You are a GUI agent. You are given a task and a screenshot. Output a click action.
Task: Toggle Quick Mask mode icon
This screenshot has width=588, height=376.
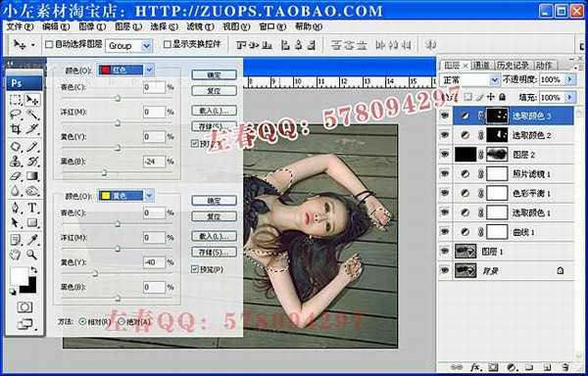[x=24, y=307]
